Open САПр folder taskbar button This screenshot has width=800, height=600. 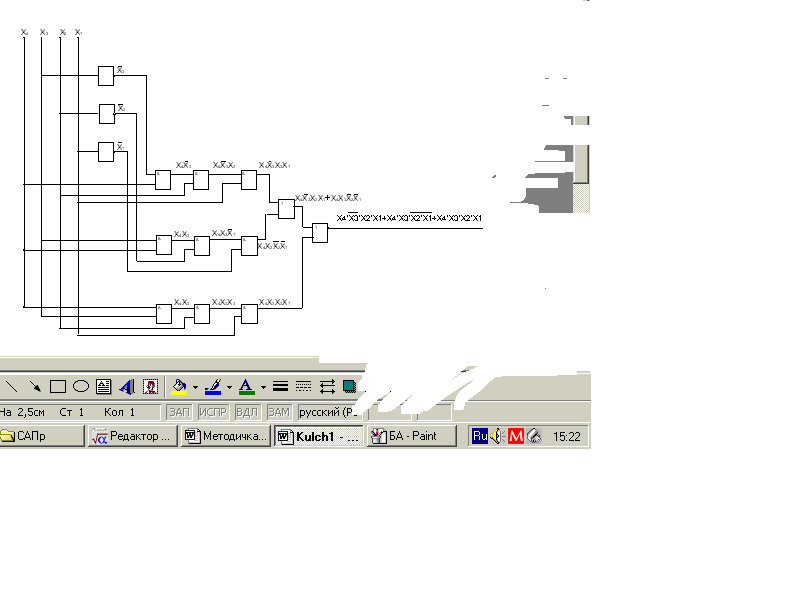point(42,436)
